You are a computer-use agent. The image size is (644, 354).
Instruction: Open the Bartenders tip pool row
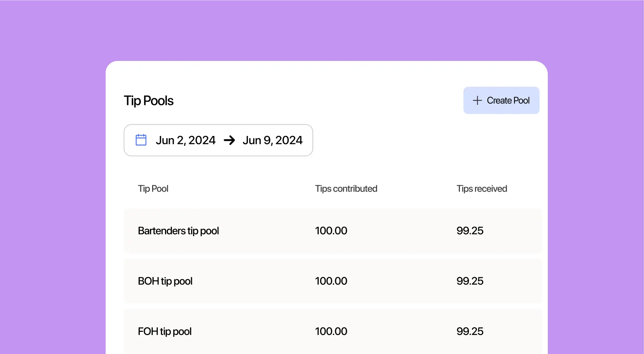pos(333,231)
